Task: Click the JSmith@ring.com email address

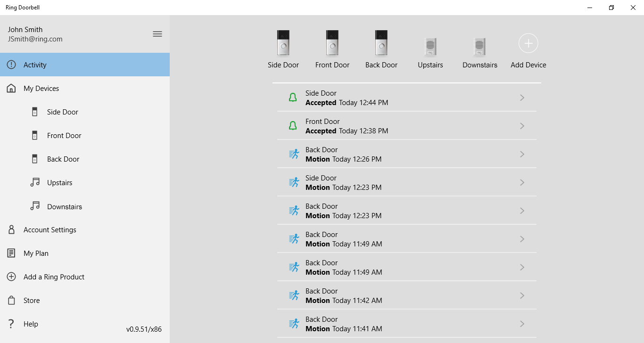Action: [x=35, y=39]
